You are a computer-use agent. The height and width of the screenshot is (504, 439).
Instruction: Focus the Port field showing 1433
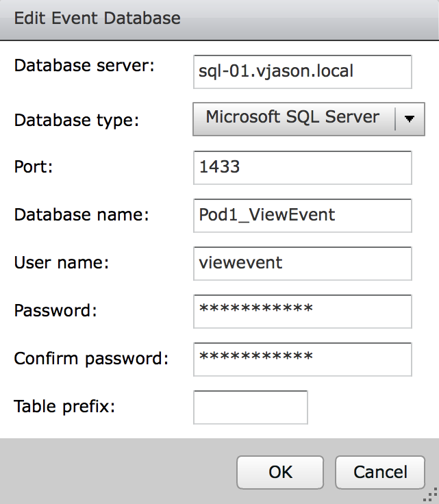[x=302, y=168]
